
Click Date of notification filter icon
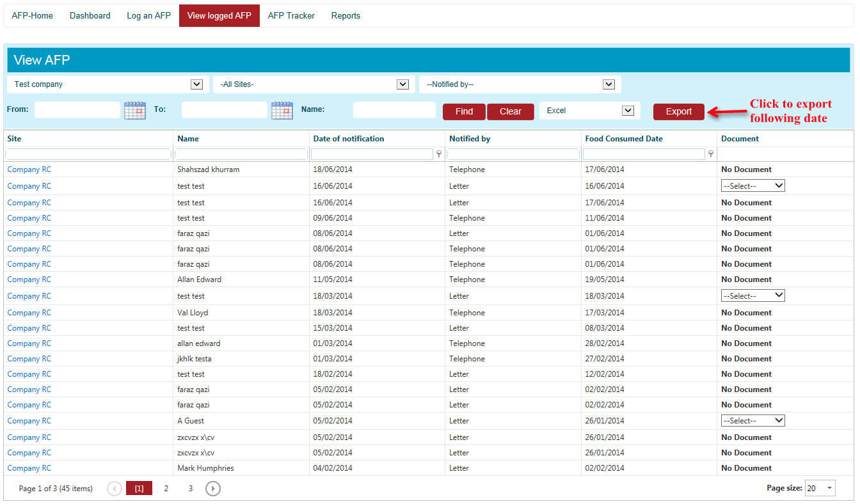[x=439, y=154]
